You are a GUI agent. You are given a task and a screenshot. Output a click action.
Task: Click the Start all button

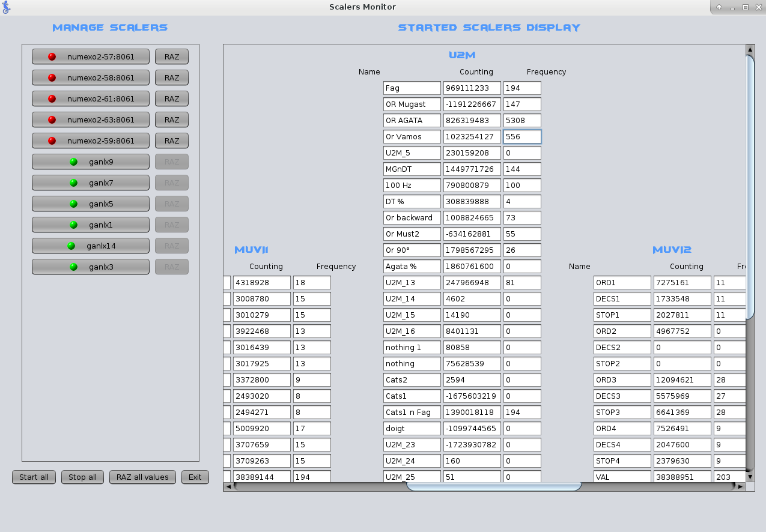pos(34,477)
